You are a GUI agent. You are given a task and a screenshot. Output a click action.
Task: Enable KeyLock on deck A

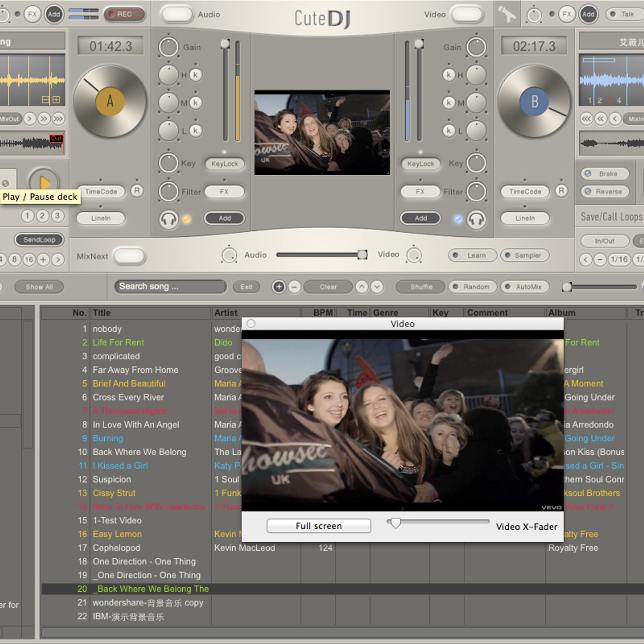pyautogui.click(x=225, y=164)
